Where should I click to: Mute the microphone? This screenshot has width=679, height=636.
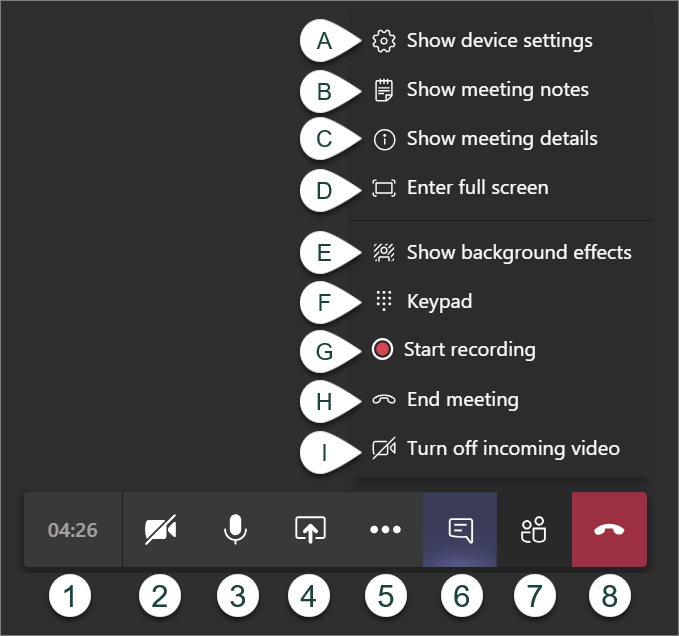(x=235, y=530)
